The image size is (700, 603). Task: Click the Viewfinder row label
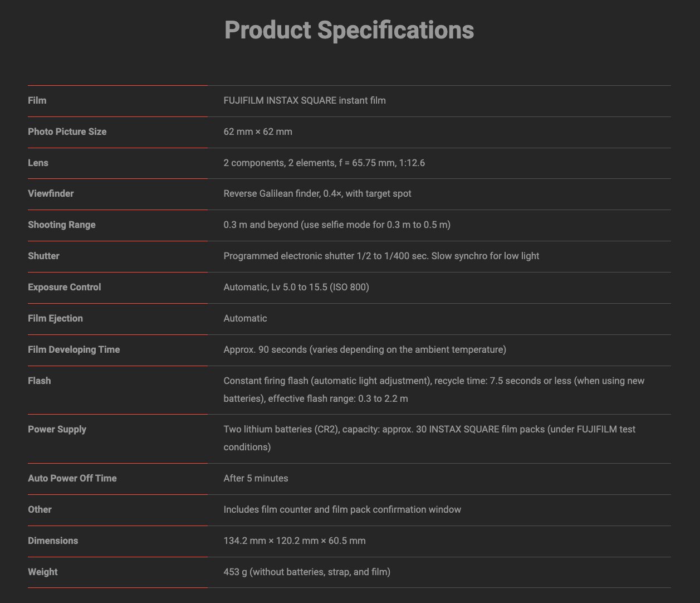click(51, 193)
